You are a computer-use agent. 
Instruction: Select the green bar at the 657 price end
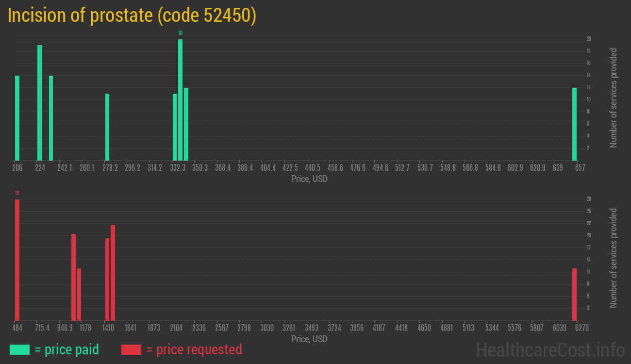coord(574,124)
